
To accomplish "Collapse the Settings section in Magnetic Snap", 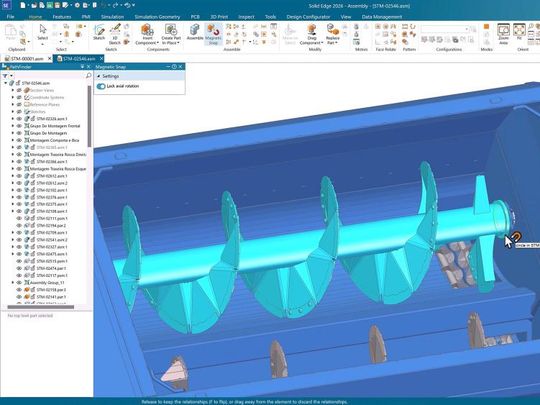I will pyautogui.click(x=99, y=76).
